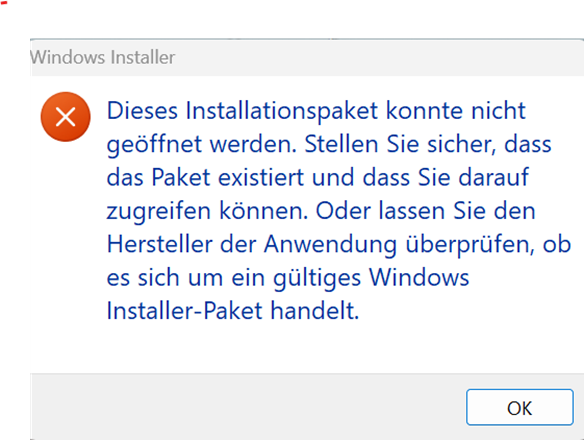Click the line starting with Hersteller der

coord(339,244)
